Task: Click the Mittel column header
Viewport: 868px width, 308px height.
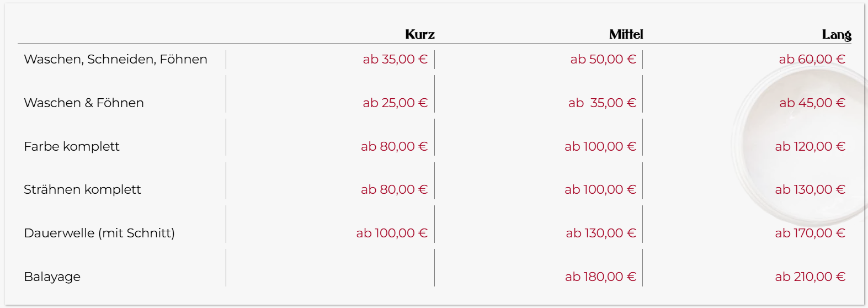Action: tap(626, 35)
